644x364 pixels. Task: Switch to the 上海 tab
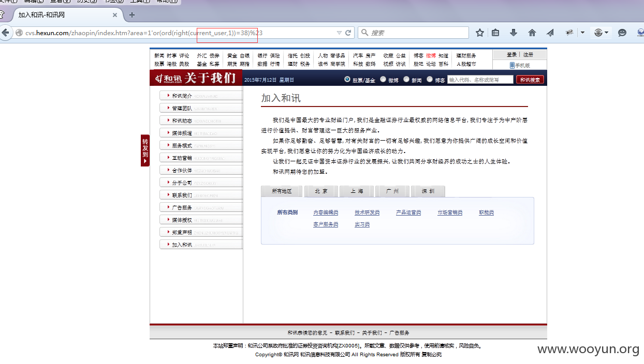click(x=357, y=191)
